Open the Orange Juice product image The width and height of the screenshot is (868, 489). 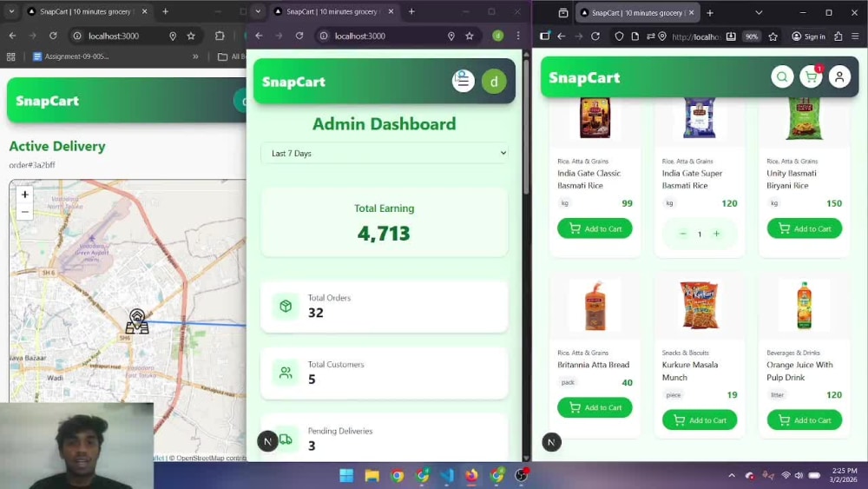tap(805, 305)
